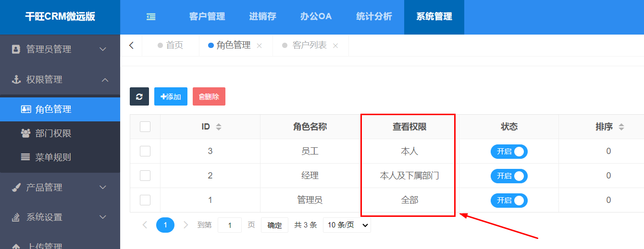Toggle 员工 status switch off

pos(509,151)
